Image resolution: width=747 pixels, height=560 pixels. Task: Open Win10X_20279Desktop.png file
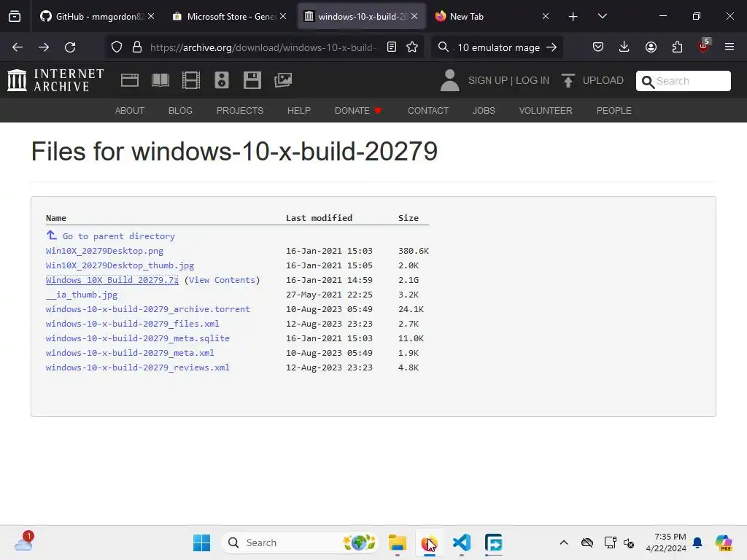(x=104, y=251)
